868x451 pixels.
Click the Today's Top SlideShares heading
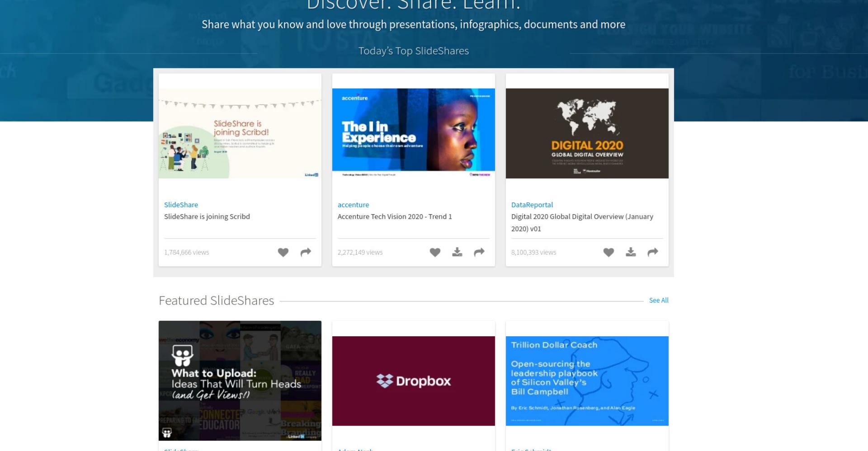point(414,51)
